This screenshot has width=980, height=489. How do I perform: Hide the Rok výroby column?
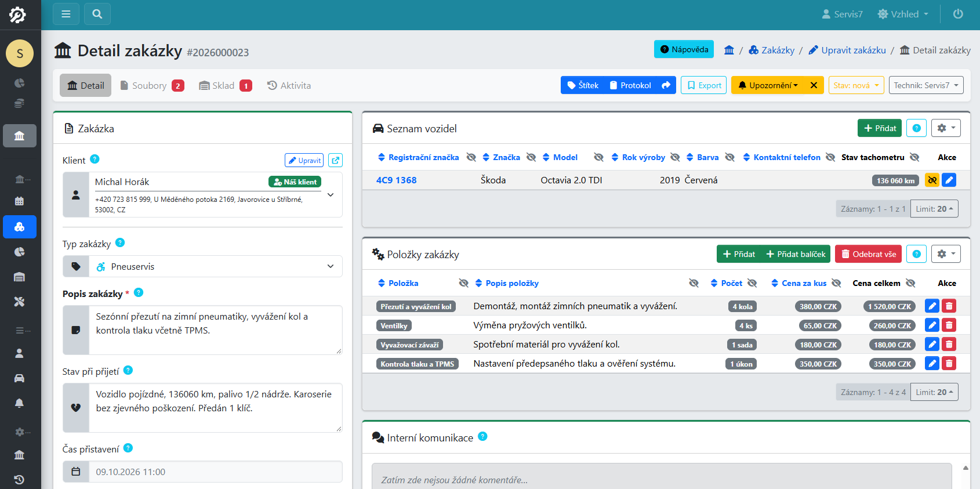[x=675, y=157]
